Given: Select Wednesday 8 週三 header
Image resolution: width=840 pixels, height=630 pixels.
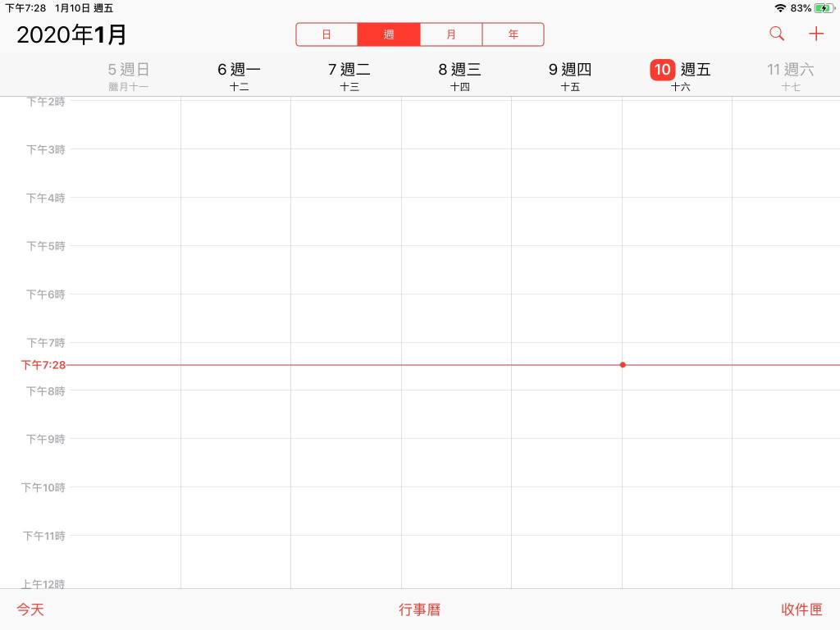Looking at the screenshot, I should [x=459, y=71].
